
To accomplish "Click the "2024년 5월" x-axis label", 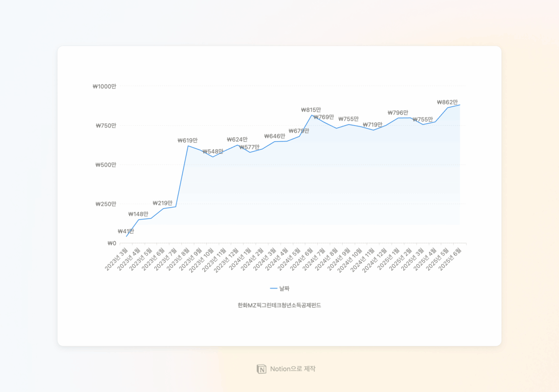I will pyautogui.click(x=289, y=260).
